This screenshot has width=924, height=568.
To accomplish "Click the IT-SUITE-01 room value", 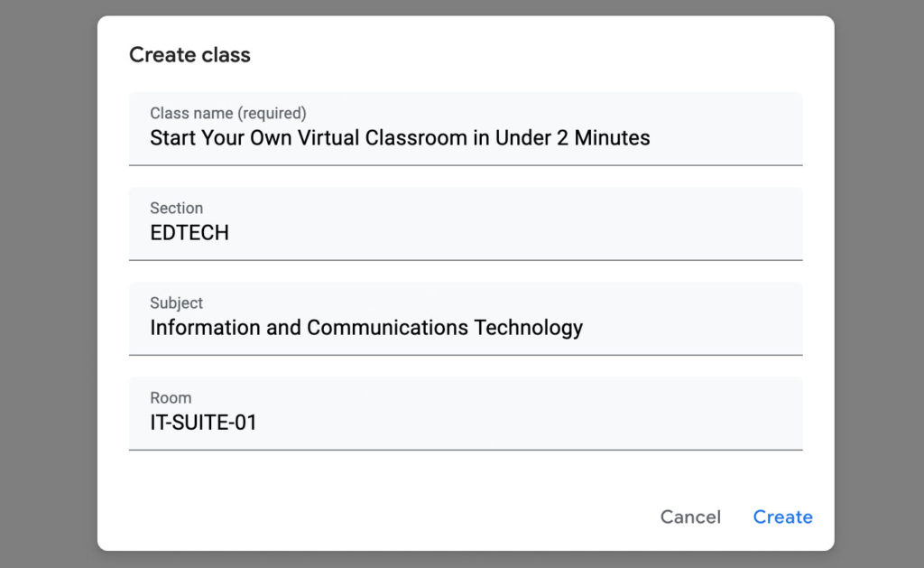I will point(204,423).
